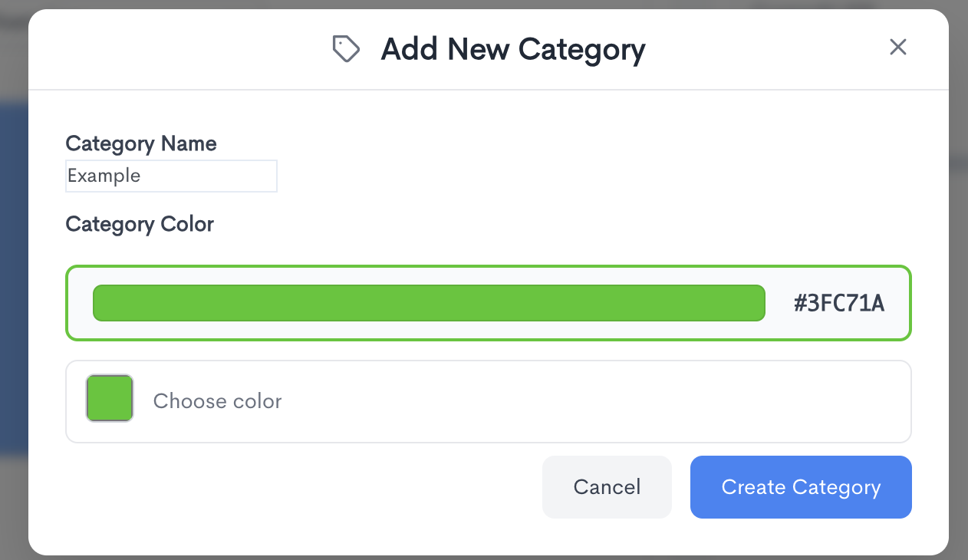Click the Category Color label
The image size is (968, 560).
pyautogui.click(x=140, y=224)
